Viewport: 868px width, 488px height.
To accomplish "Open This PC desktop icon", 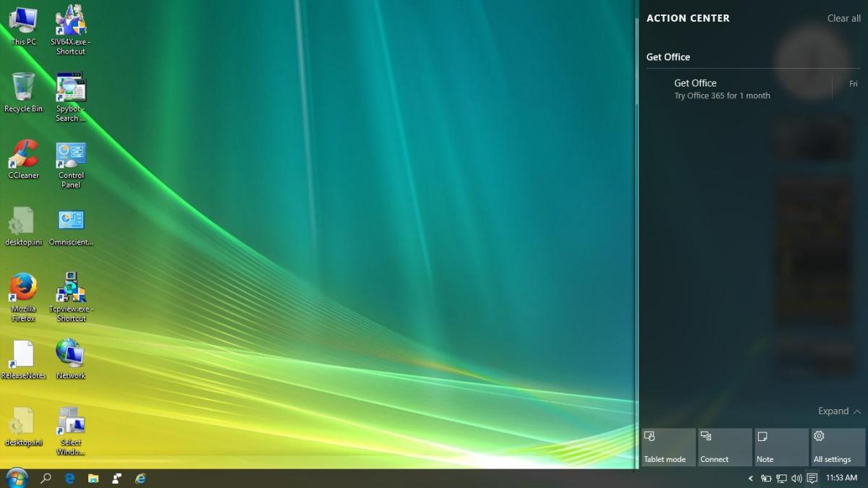I will pos(23,25).
